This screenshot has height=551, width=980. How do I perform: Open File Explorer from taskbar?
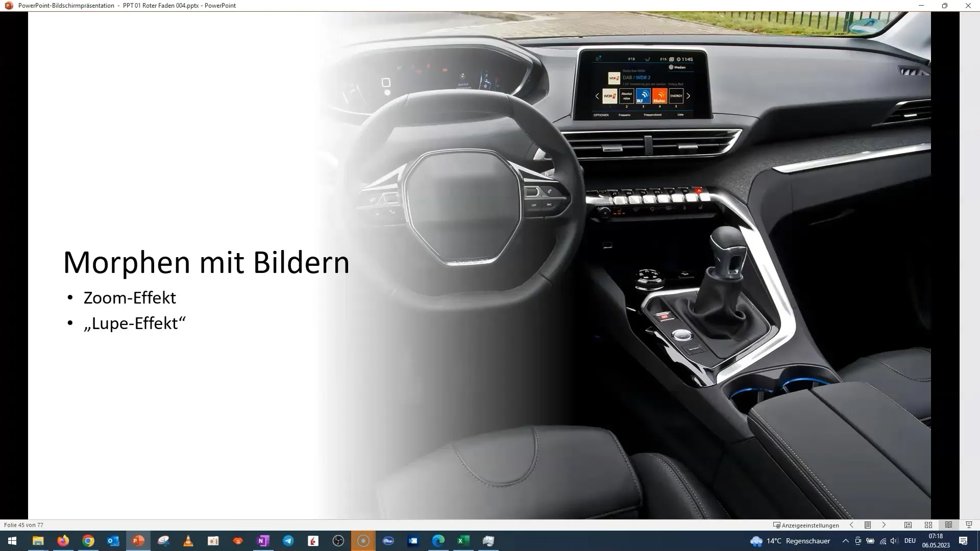38,541
